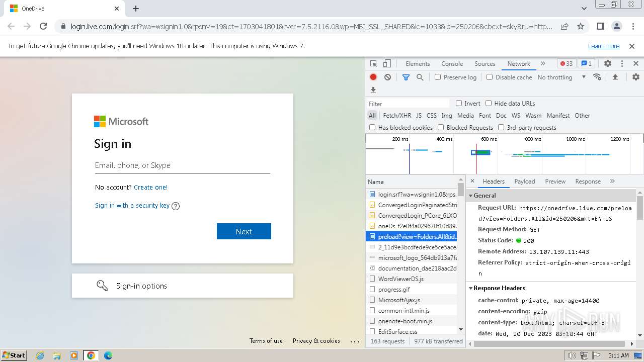Check the Invert filter checkbox
The image size is (644, 362).
point(459,103)
